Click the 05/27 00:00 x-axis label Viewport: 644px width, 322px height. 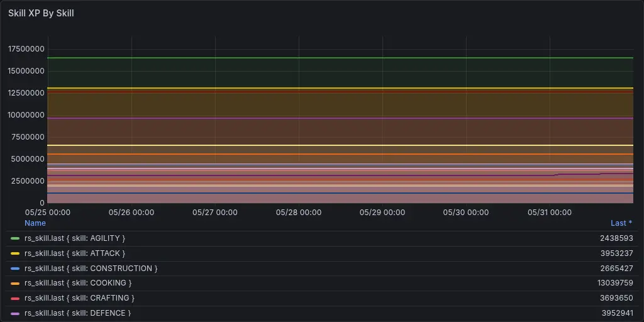[215, 213]
